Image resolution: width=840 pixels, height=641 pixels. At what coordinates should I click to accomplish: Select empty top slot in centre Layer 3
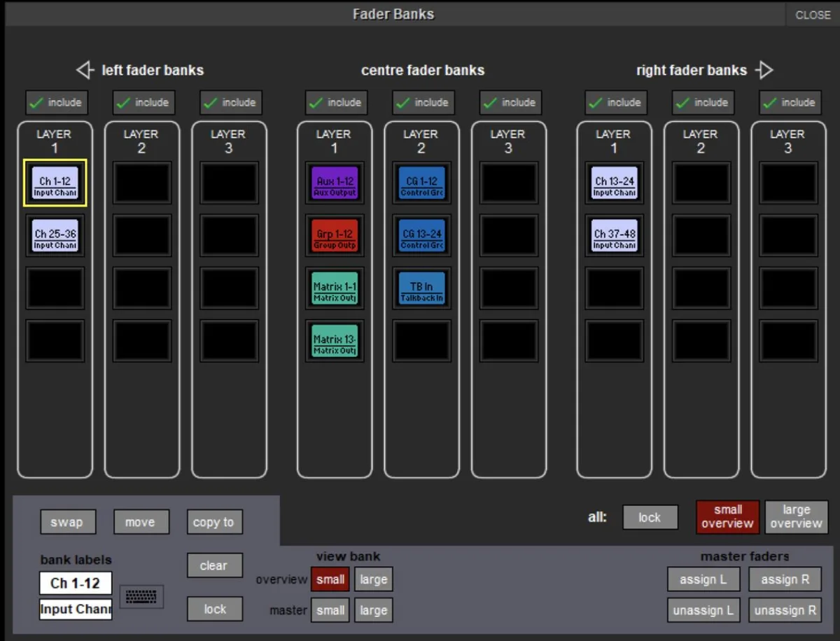pyautogui.click(x=509, y=183)
